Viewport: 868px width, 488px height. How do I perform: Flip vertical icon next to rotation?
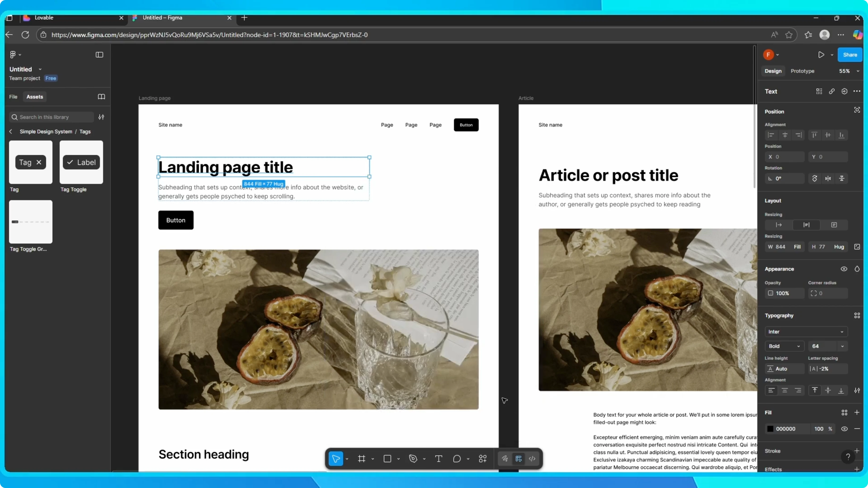pos(842,178)
